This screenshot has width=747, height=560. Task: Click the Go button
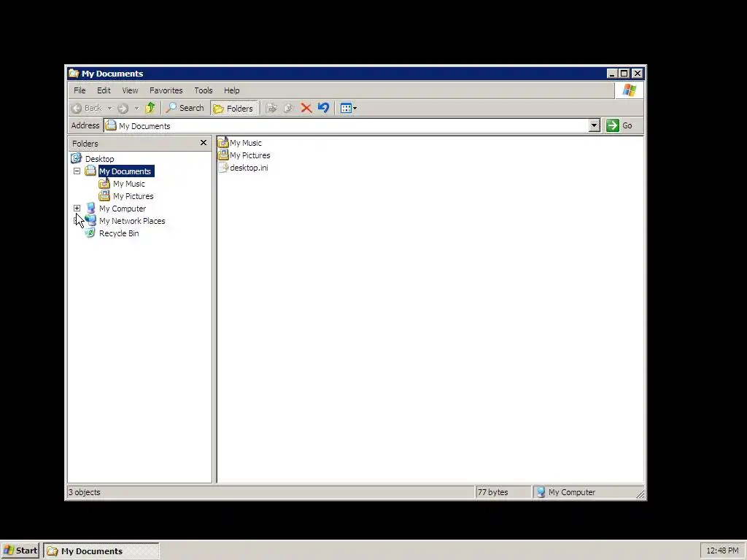(619, 125)
